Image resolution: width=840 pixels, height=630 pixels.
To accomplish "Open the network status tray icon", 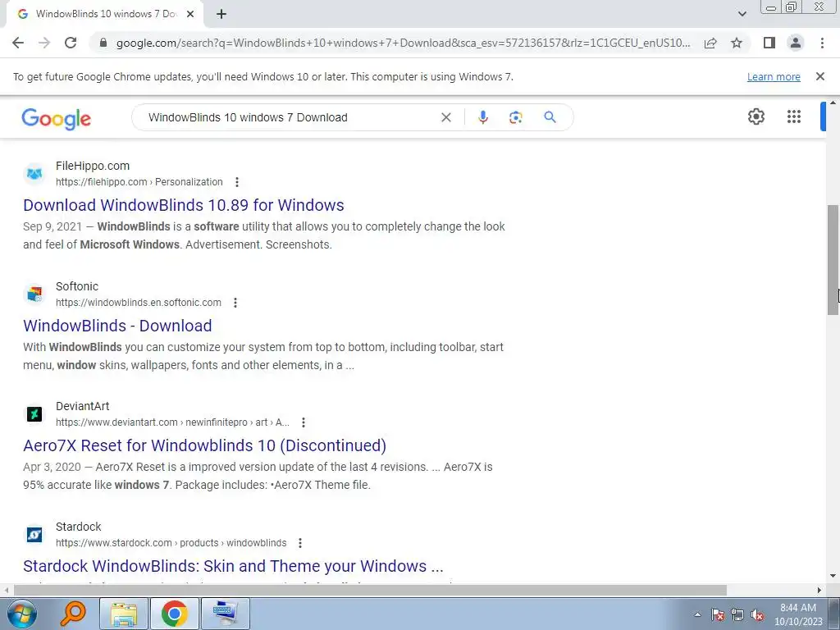I will [737, 614].
